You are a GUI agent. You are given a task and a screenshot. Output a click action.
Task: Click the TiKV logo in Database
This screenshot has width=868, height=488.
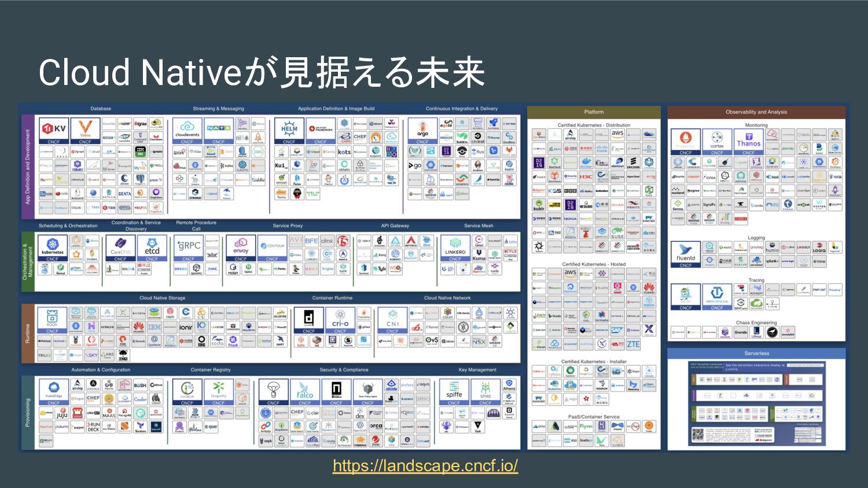(x=54, y=131)
